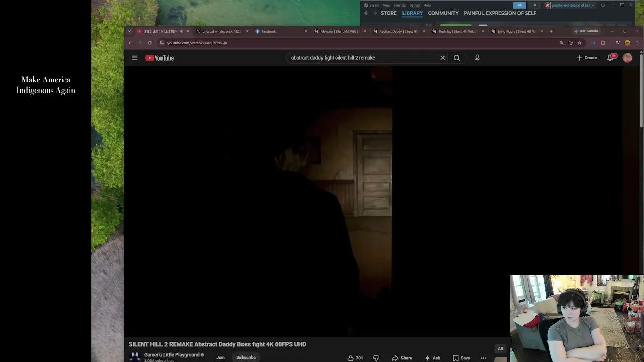
Task: Dislike the video with thumbs down
Action: pyautogui.click(x=376, y=358)
